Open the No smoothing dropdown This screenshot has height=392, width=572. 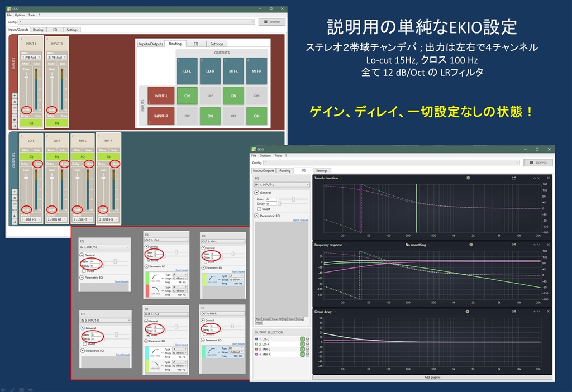(418, 245)
